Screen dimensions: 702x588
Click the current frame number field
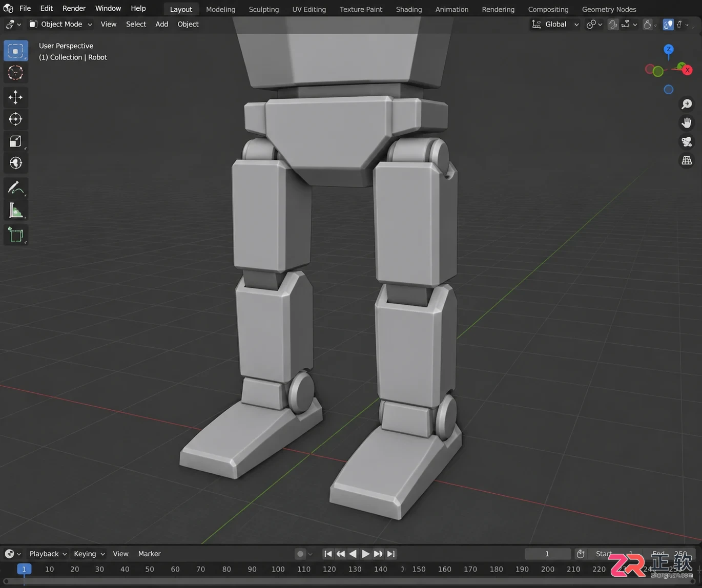pyautogui.click(x=547, y=554)
